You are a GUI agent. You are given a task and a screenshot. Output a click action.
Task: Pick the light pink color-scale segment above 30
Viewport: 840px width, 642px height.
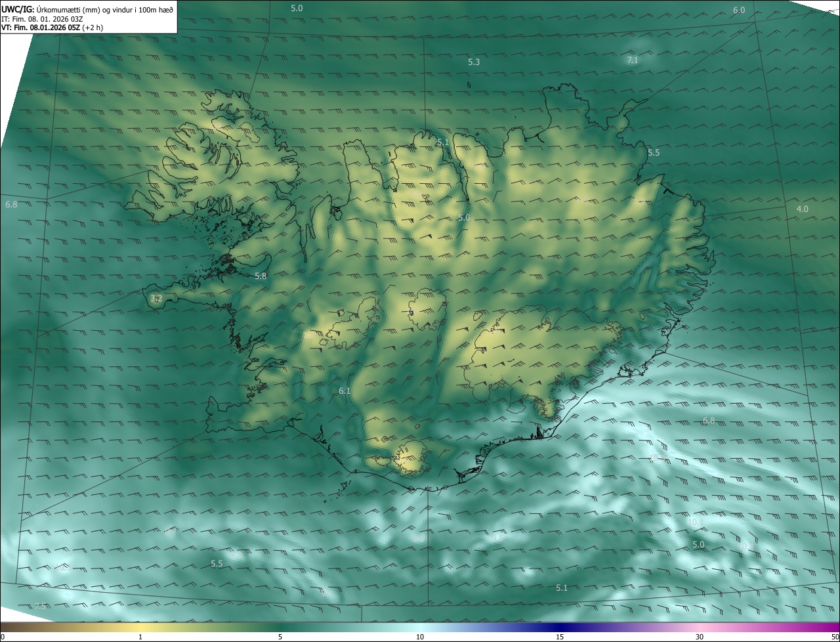[x=700, y=628]
